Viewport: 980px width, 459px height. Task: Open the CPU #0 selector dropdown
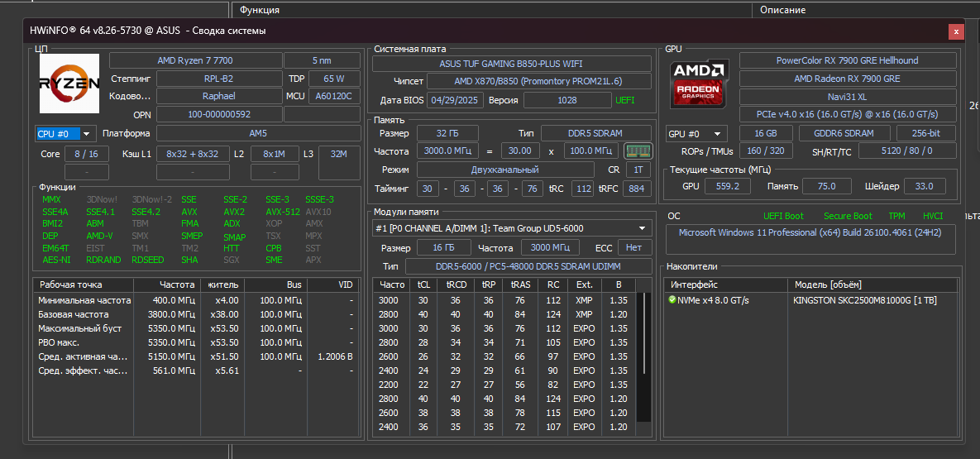click(64, 133)
